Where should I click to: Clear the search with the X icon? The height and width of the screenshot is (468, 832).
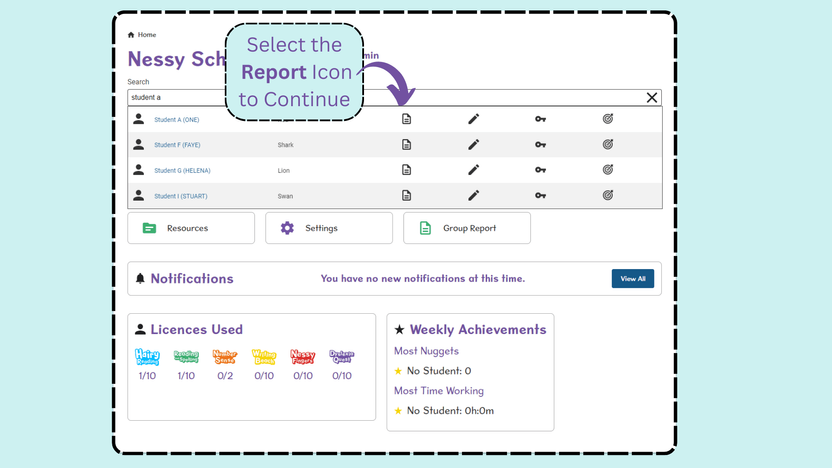652,98
